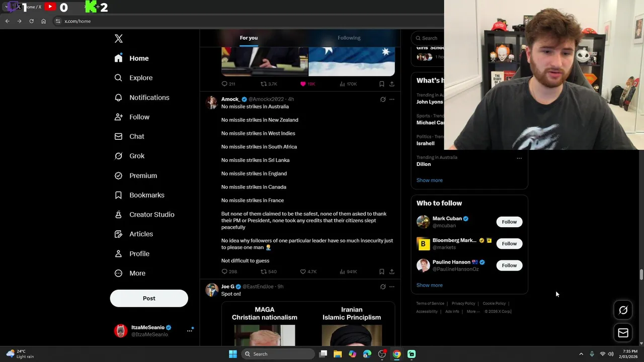View analytics of Amock_ post 941K views

pos(348,271)
